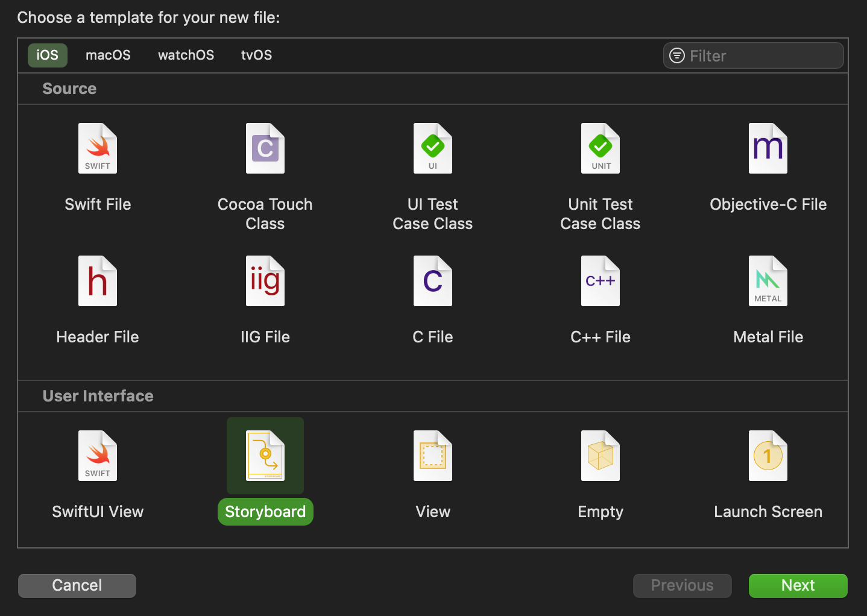Click the 'Swift File' label
The image size is (867, 616).
click(98, 204)
